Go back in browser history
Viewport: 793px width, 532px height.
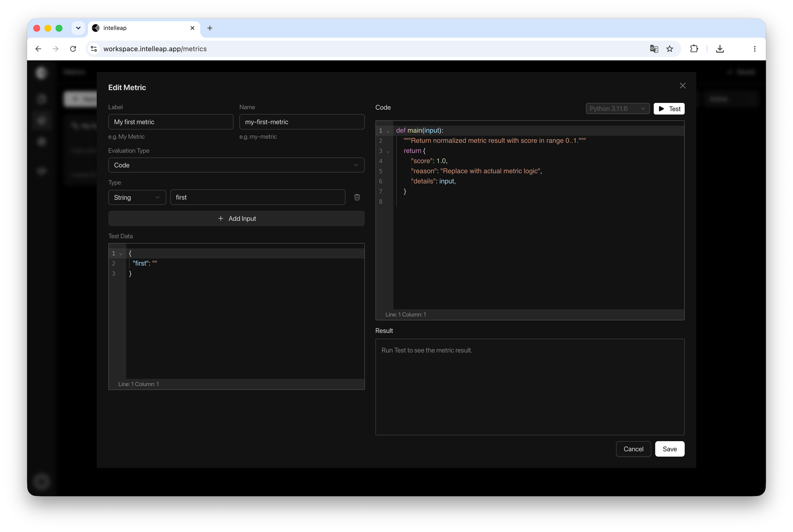(38, 49)
